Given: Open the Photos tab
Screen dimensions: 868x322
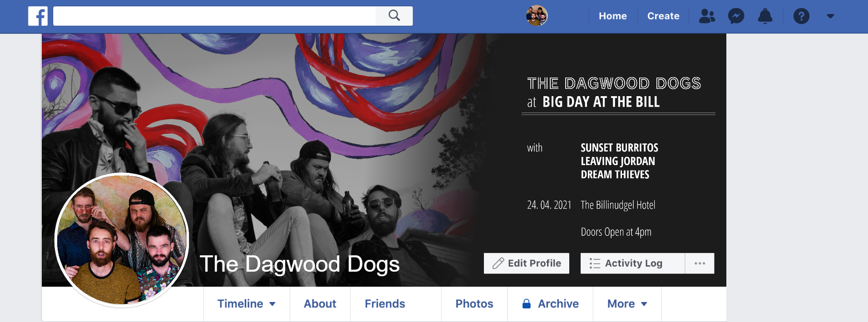Looking at the screenshot, I should coord(474,304).
